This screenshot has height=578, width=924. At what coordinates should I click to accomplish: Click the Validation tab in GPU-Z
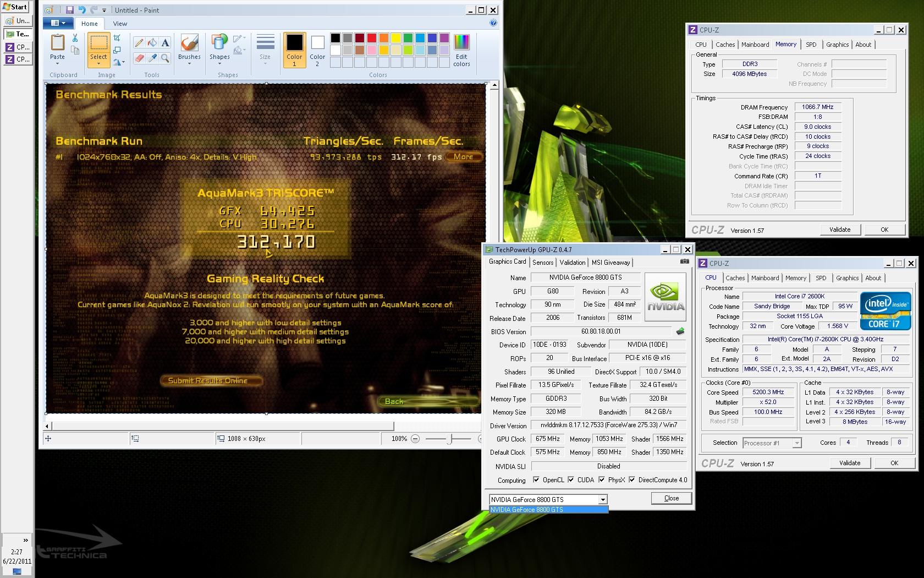pos(573,263)
